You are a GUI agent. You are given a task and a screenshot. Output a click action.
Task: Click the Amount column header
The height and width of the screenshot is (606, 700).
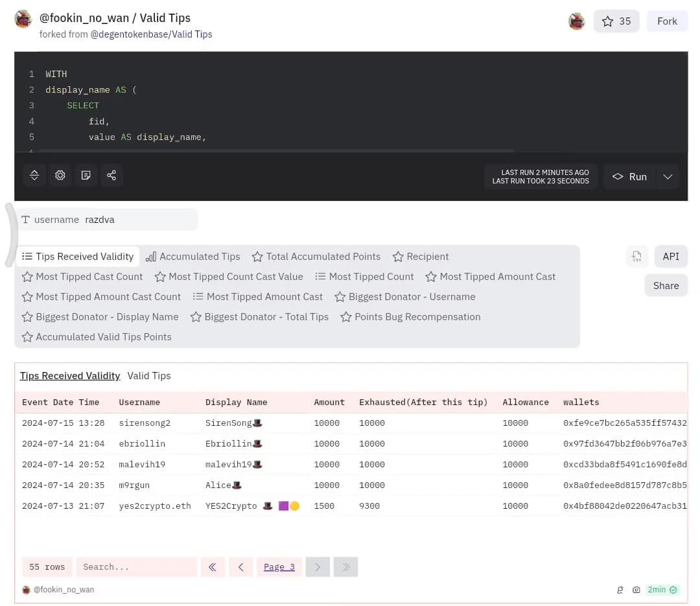pyautogui.click(x=329, y=402)
